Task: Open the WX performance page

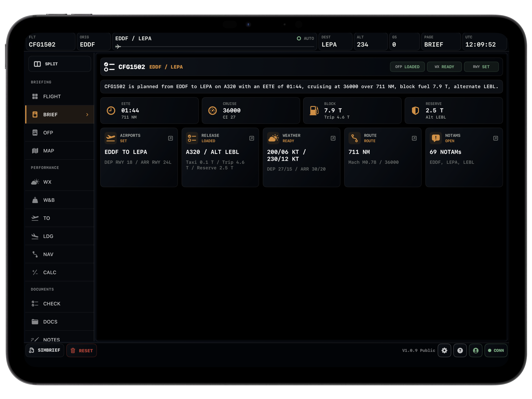Action: click(x=60, y=182)
